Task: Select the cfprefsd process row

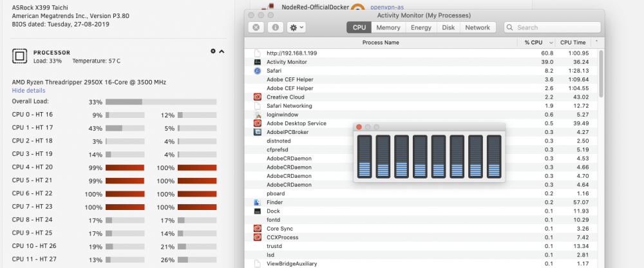Action: pos(421,149)
